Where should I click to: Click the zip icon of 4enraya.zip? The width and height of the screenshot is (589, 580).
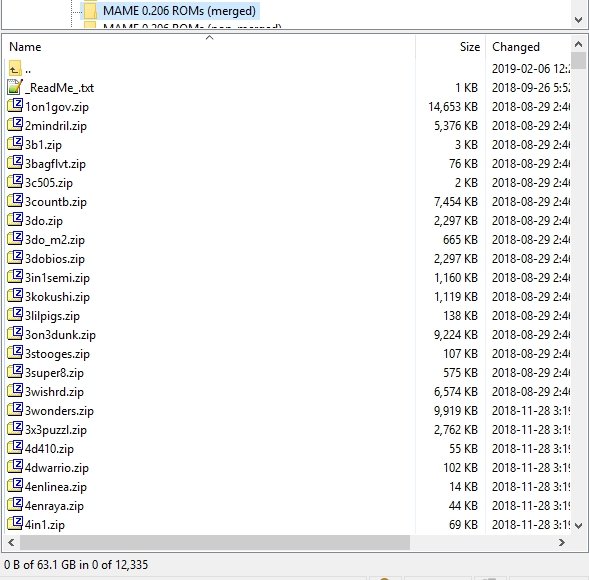click(15, 504)
